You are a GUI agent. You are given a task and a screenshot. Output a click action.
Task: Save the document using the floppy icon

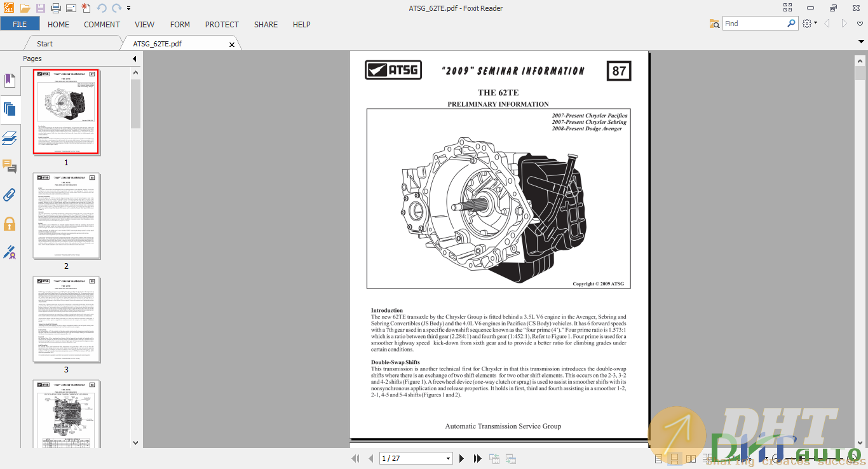40,8
